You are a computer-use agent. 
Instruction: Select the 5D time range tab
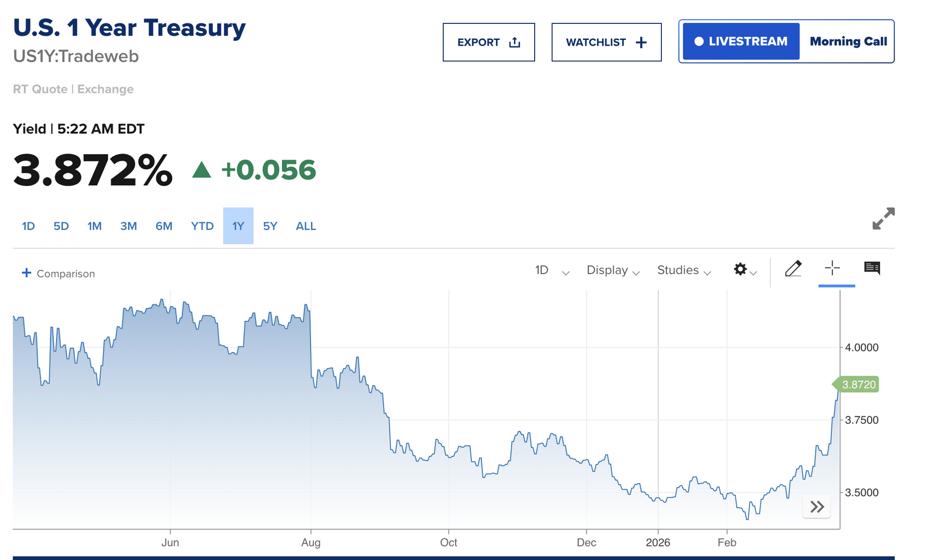(61, 226)
